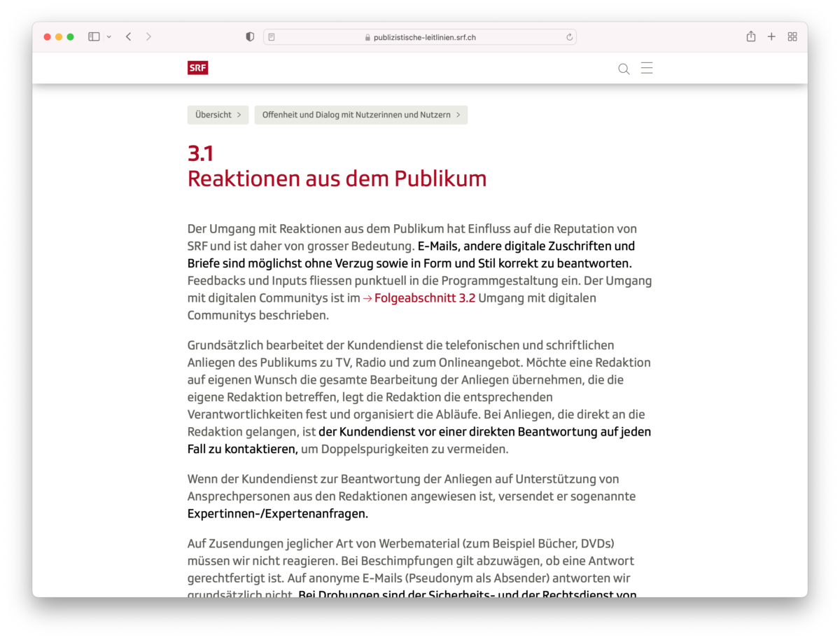Open the hamburger menu icon
This screenshot has height=640, width=840.
(x=647, y=68)
